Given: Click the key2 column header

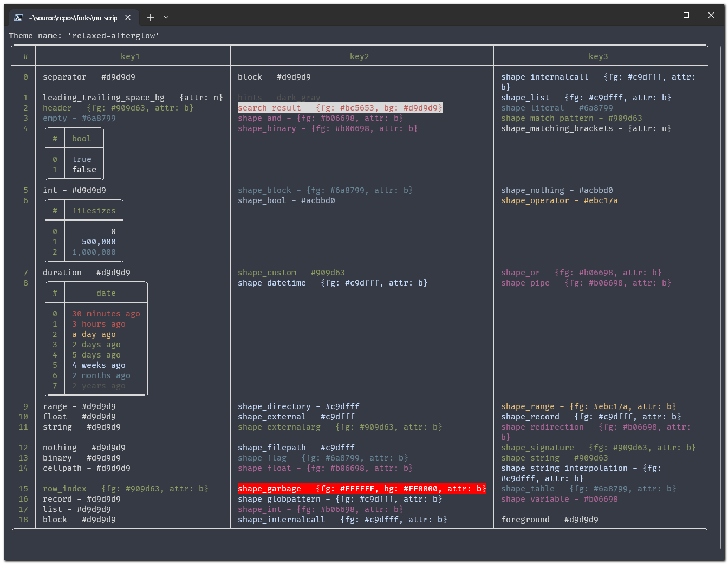Looking at the screenshot, I should pyautogui.click(x=360, y=56).
